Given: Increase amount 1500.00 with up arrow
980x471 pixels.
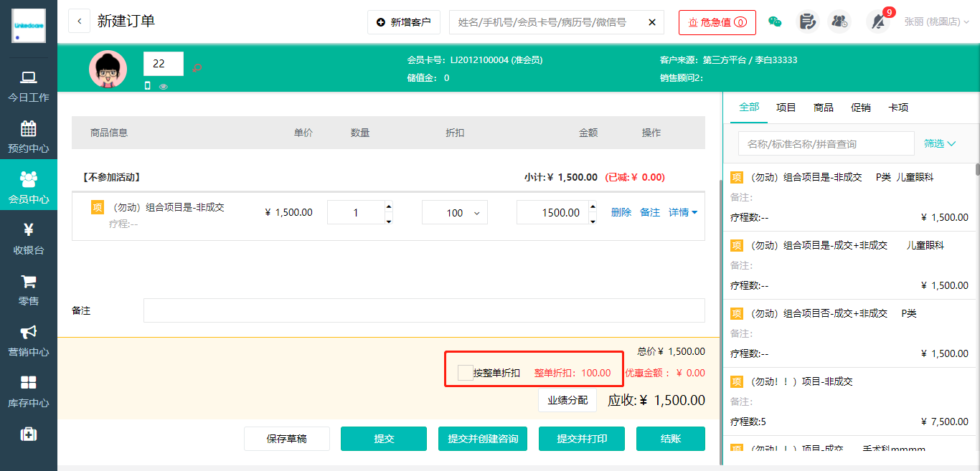Looking at the screenshot, I should (593, 206).
